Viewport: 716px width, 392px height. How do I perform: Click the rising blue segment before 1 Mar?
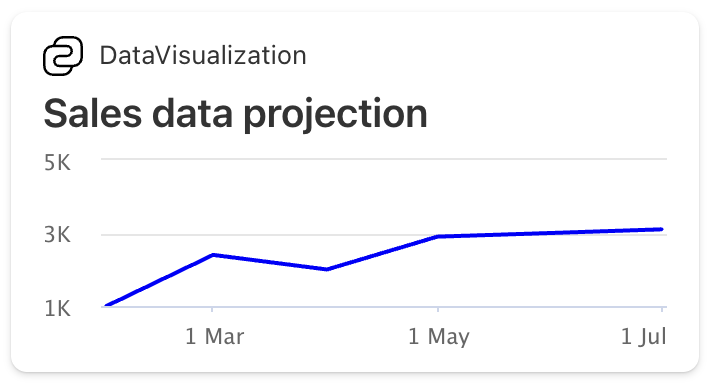[160, 280]
